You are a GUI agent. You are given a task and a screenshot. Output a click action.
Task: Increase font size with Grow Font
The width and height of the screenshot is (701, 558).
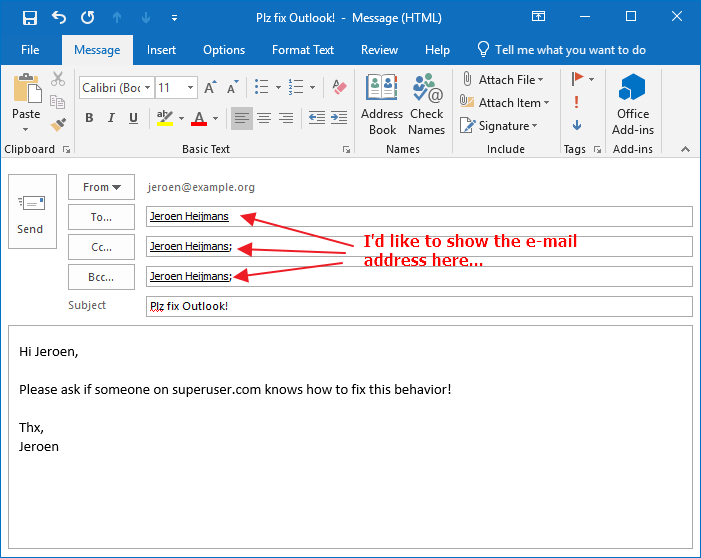tap(210, 88)
